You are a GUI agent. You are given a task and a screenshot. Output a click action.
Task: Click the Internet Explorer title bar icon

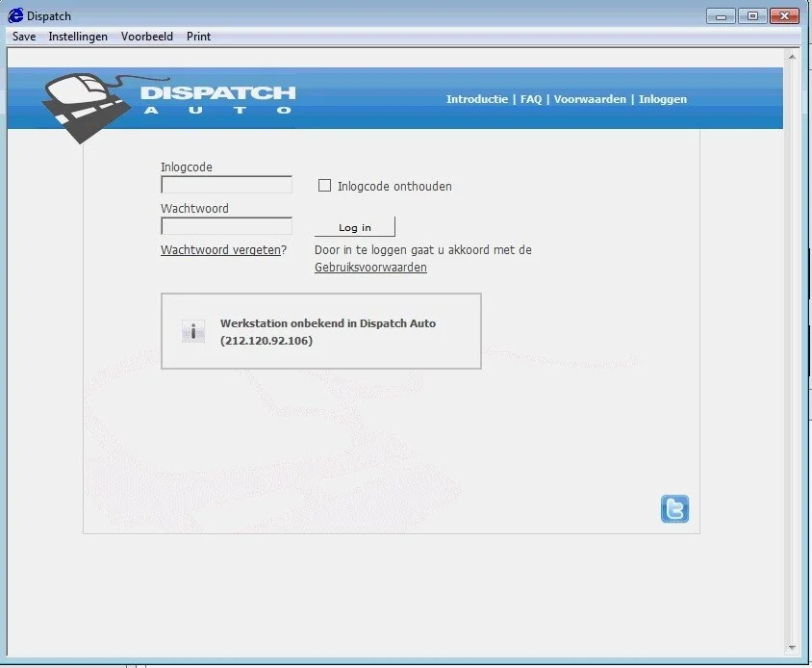point(15,15)
